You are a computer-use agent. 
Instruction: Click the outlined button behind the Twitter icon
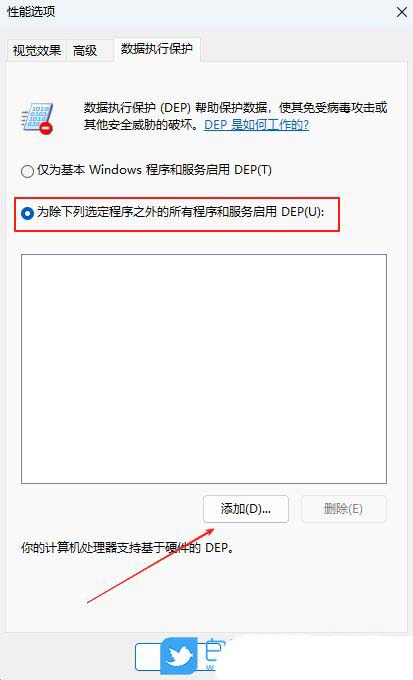[148, 657]
